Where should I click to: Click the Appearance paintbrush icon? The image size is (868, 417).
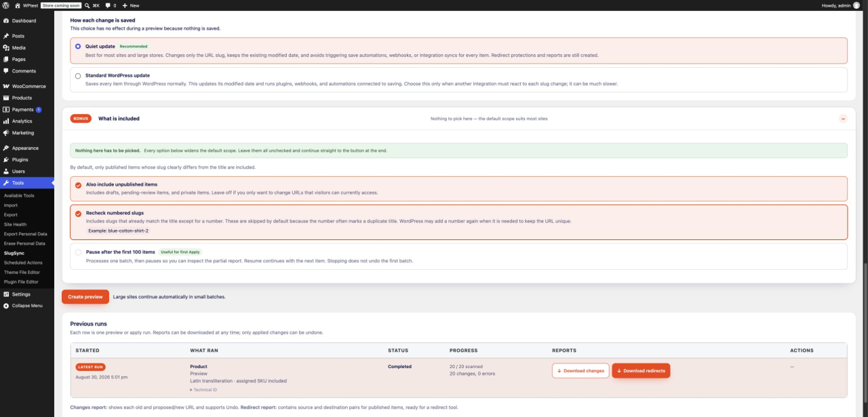(x=6, y=148)
